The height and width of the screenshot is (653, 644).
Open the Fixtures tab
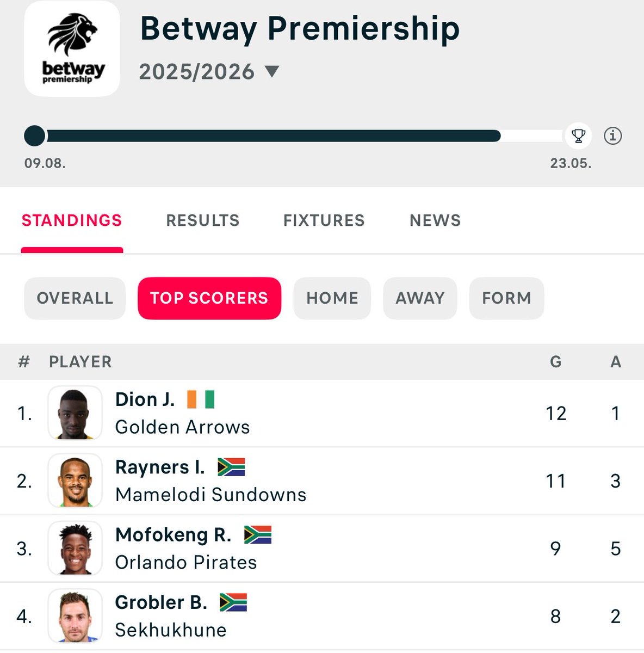pos(324,220)
